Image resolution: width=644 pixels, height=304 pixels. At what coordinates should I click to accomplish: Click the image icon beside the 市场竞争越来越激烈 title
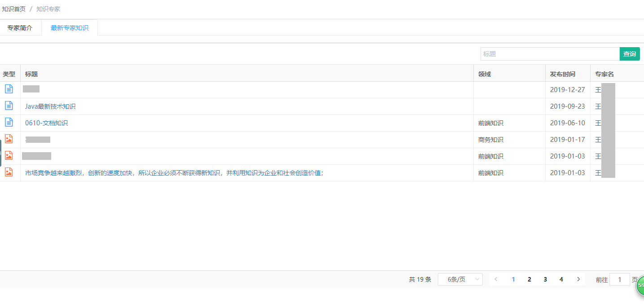(9, 172)
